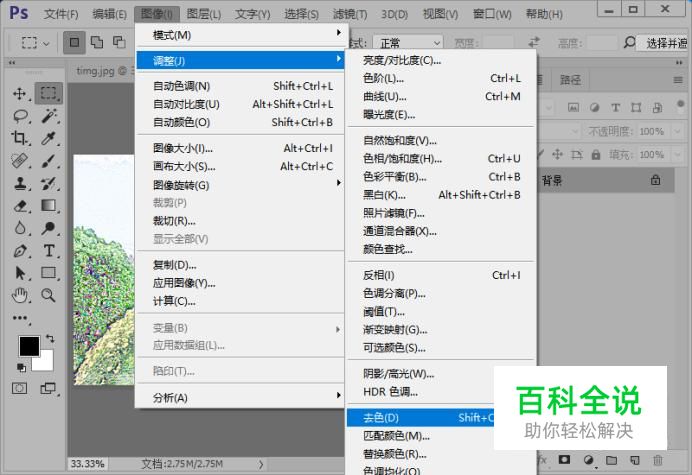Screen dimensions: 692x475
Task: Click the white background color swatch
Action: pos(46,362)
